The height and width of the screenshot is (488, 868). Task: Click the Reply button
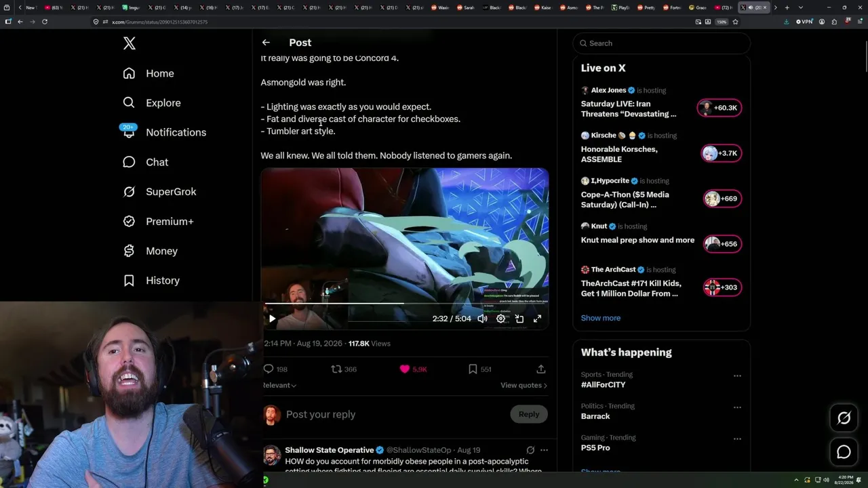click(x=529, y=414)
